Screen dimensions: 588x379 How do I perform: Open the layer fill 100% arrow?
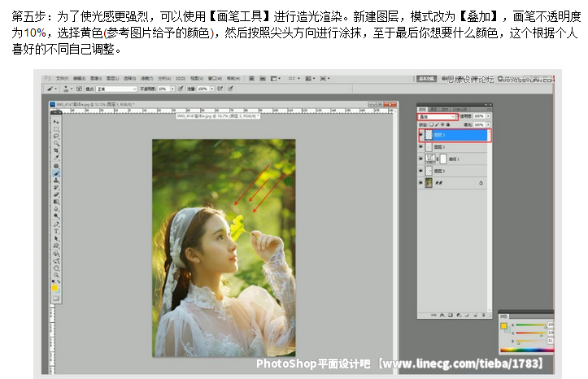tap(488, 124)
